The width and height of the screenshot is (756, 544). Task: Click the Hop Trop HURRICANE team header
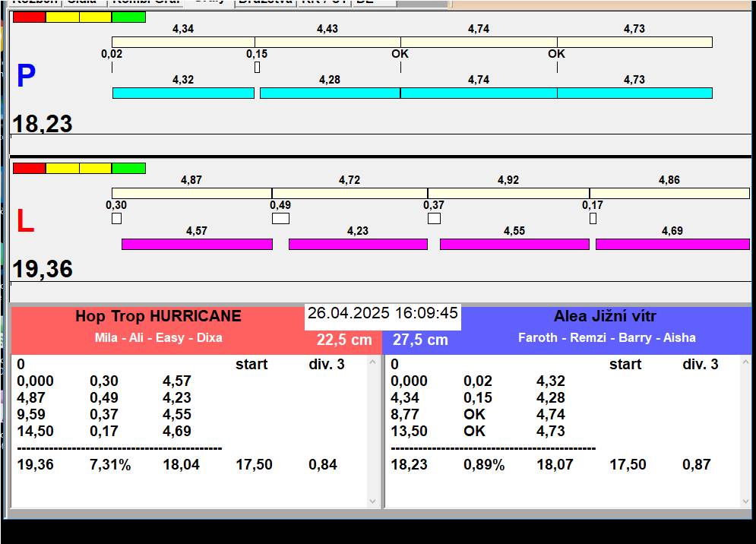[158, 317]
